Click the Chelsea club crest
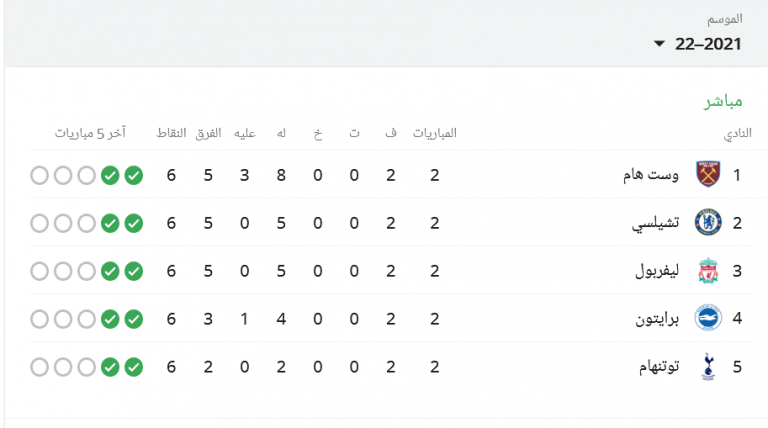768x428 pixels. tap(708, 222)
